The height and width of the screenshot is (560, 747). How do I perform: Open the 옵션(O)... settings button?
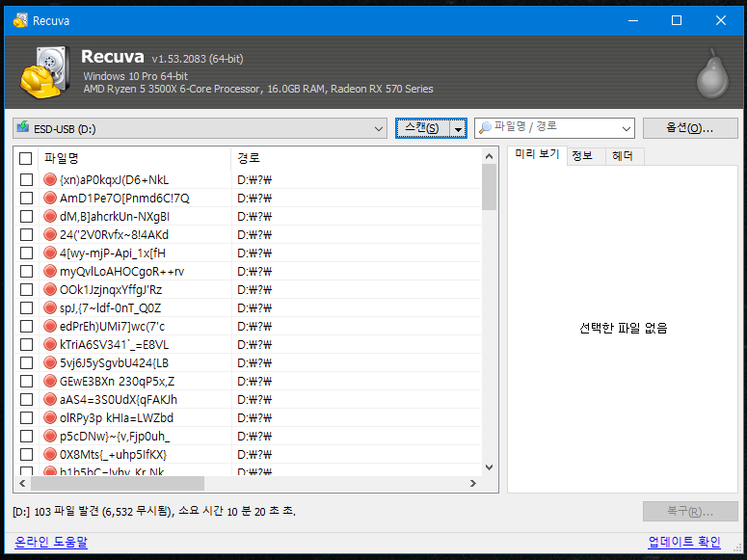[x=690, y=128]
